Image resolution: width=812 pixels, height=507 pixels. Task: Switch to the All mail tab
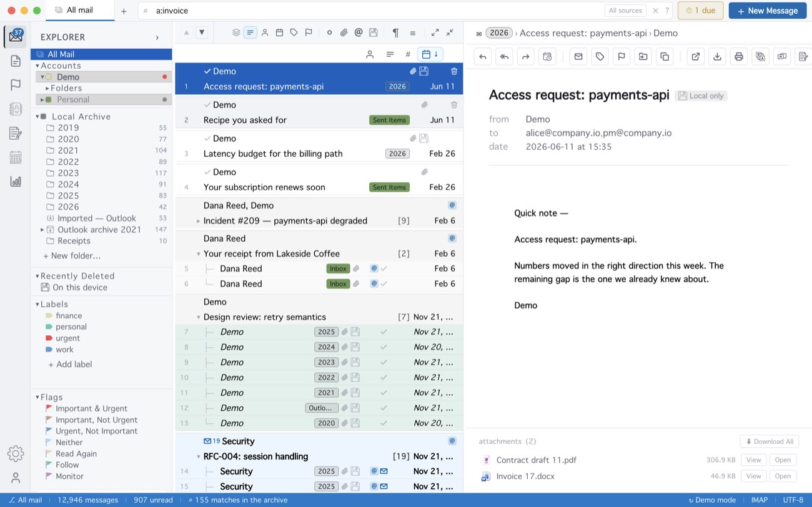(79, 11)
